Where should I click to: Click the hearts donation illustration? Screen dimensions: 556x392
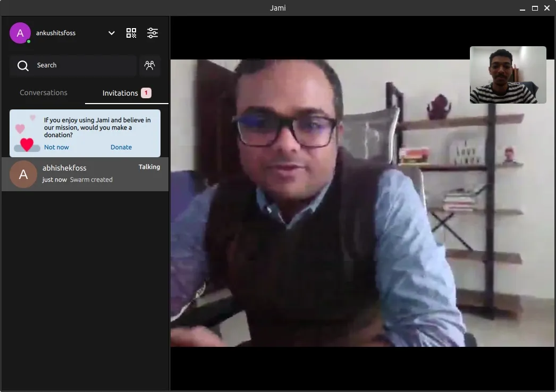click(26, 134)
